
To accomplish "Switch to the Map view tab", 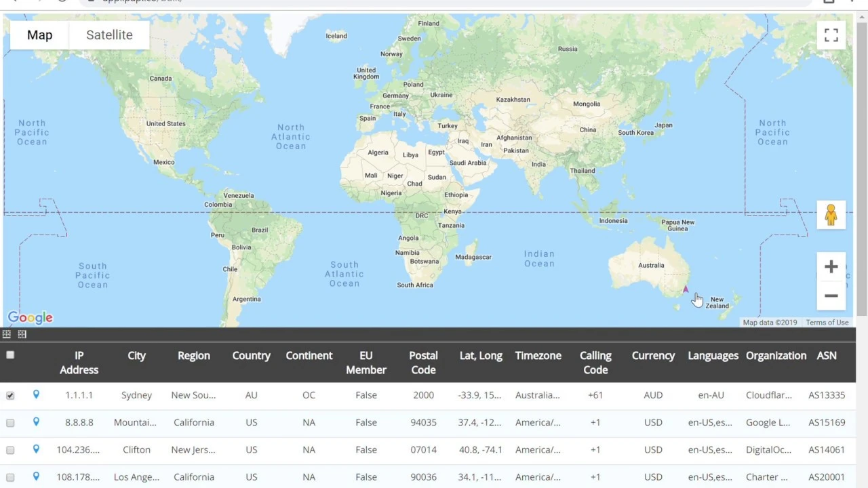I will coord(39,35).
